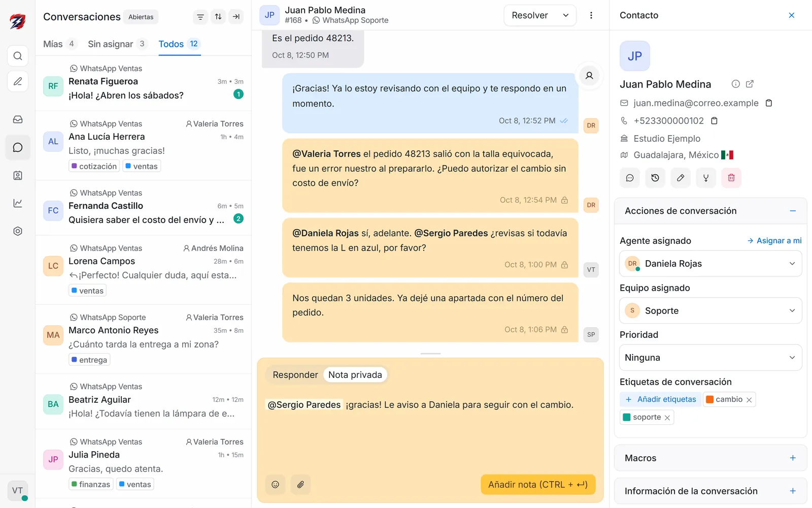812x508 pixels.
Task: Click the compose pencil icon in sidebar
Action: tap(18, 81)
